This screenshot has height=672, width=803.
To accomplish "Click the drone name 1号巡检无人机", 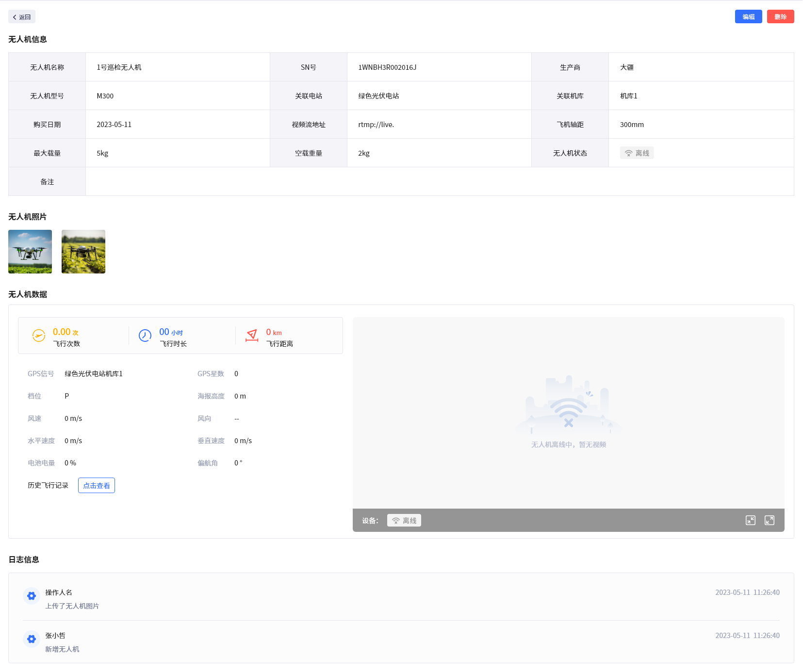I will [x=119, y=67].
